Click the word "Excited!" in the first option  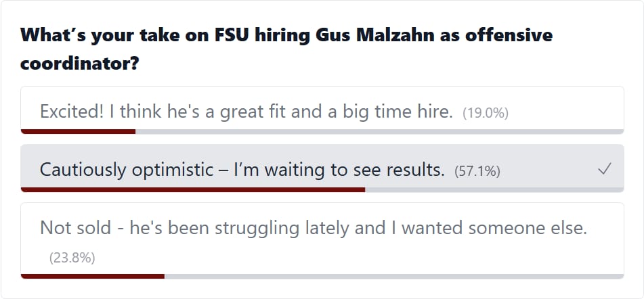[x=71, y=112]
